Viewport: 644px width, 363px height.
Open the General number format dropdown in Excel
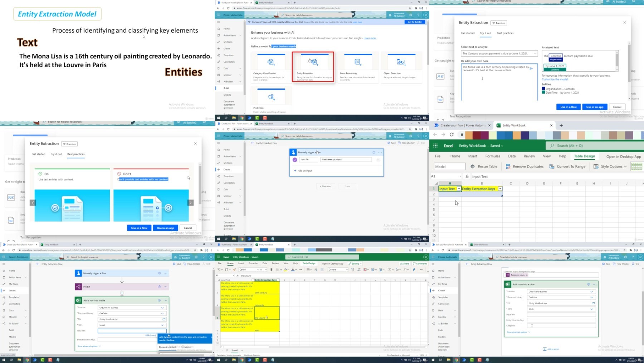click(346, 270)
